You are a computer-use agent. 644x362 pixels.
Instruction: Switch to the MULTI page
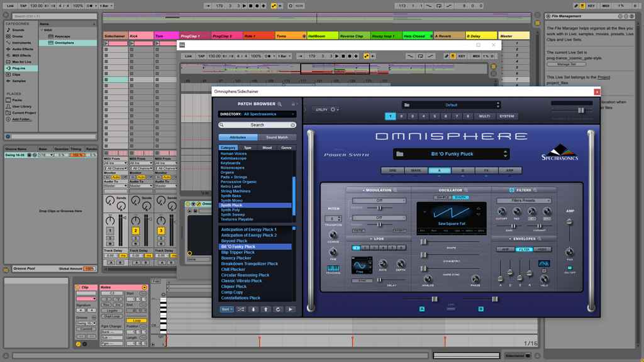pos(484,116)
